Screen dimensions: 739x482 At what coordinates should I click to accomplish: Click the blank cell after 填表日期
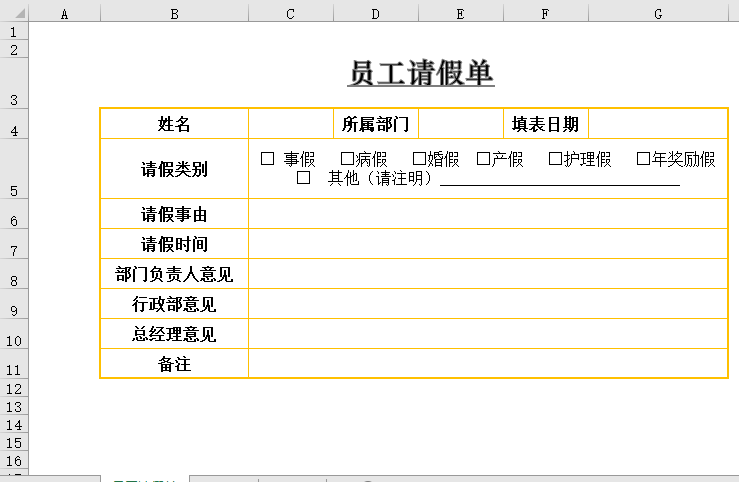click(x=658, y=124)
